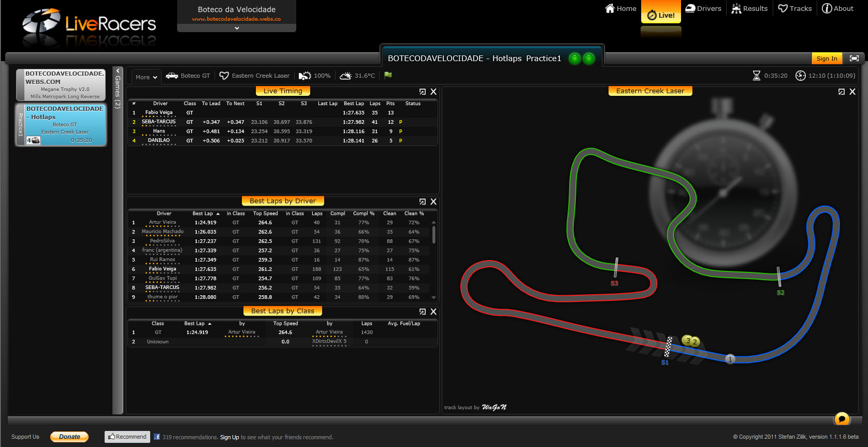Screen dimensions: 868x447
Task: Click the car count icon on Hotlaps card
Action: click(x=33, y=140)
